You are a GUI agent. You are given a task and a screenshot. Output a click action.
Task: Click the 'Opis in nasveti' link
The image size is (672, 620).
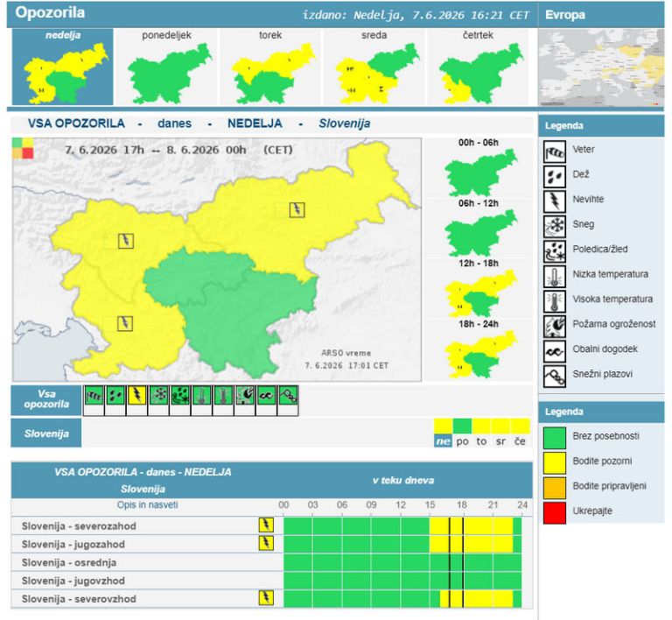[147, 504]
